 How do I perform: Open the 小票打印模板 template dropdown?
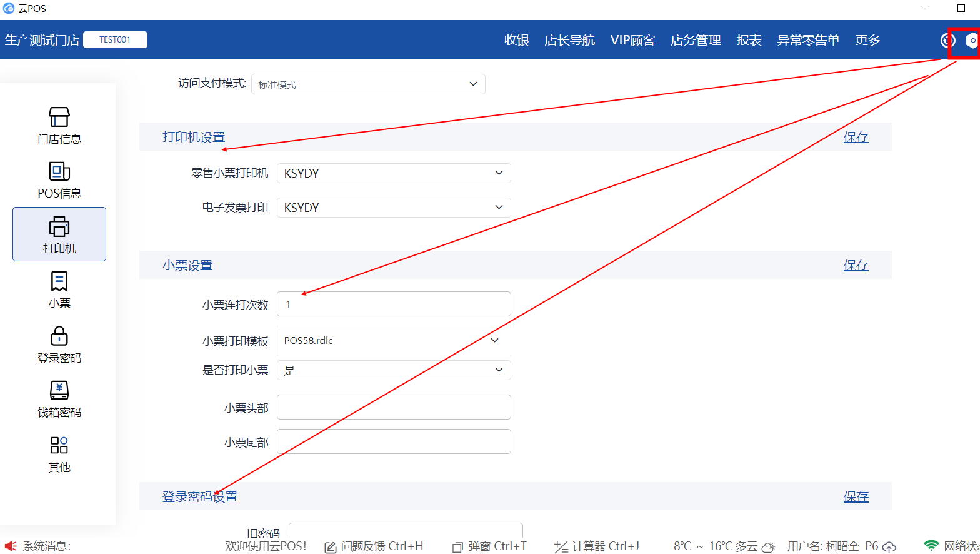pyautogui.click(x=394, y=341)
